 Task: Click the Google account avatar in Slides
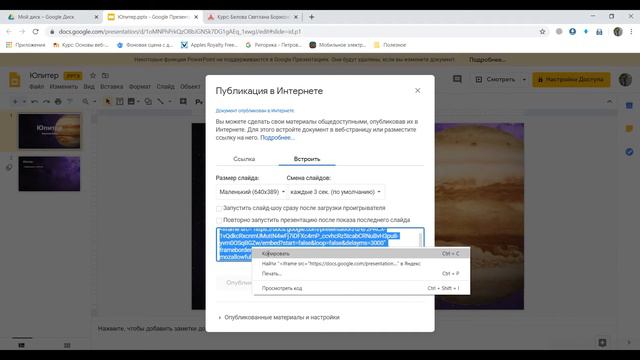625,79
